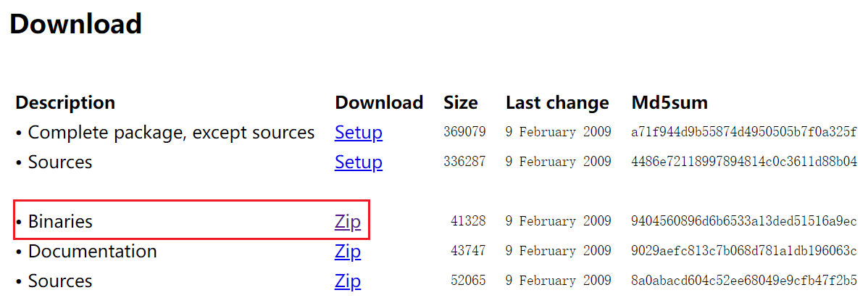The height and width of the screenshot is (298, 868).
Task: Click the 'Complete package, except sources' text
Action: tap(171, 133)
